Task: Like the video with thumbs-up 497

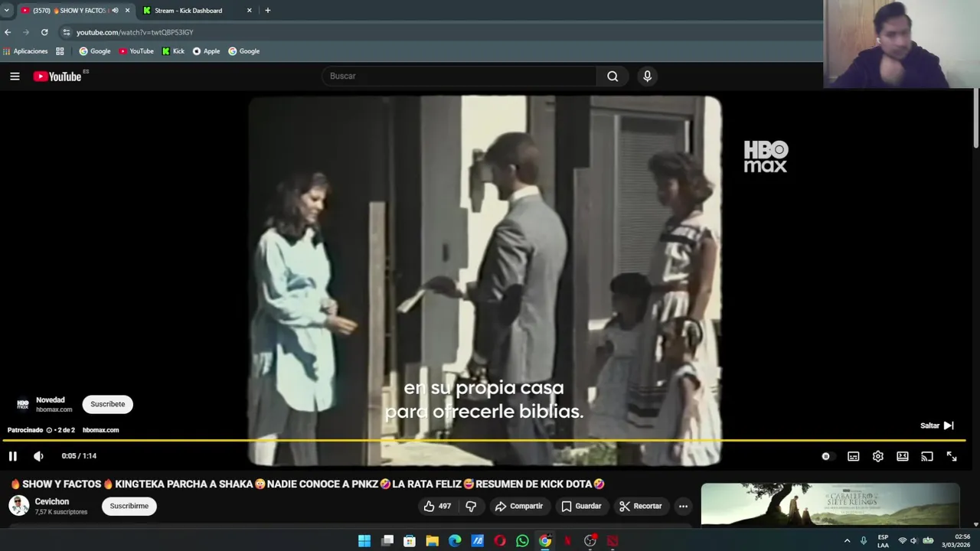Action: [x=437, y=506]
